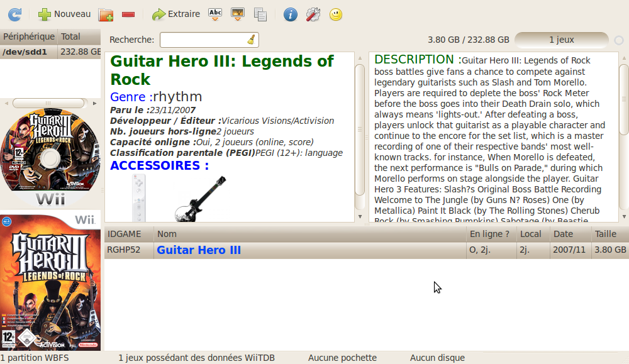Click the WiiTDB data status text
This screenshot has width=629, height=364.
[196, 358]
